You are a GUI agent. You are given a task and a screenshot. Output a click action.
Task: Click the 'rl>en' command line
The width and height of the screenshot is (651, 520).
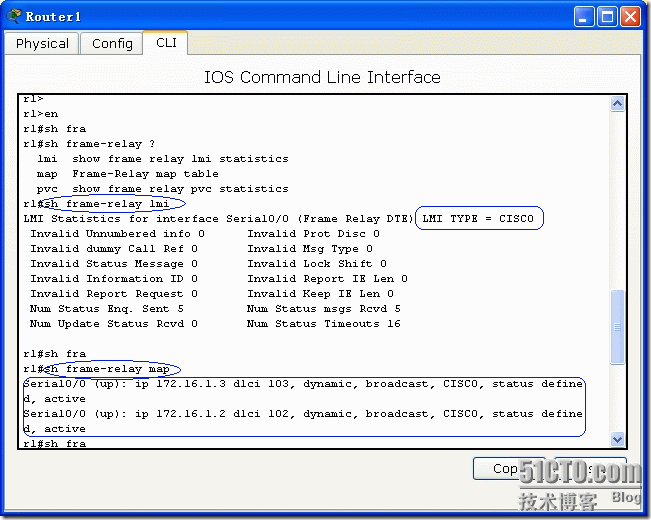tap(41, 114)
